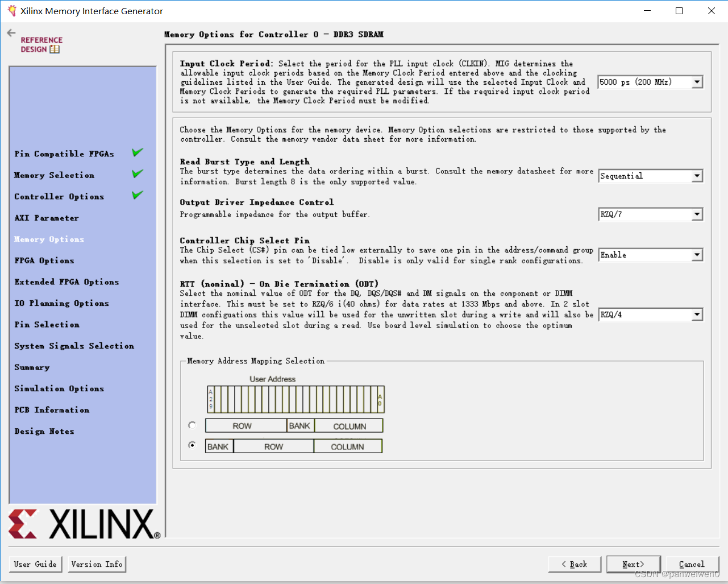Go to Simulation Options step
This screenshot has height=584, width=728.
coord(59,388)
